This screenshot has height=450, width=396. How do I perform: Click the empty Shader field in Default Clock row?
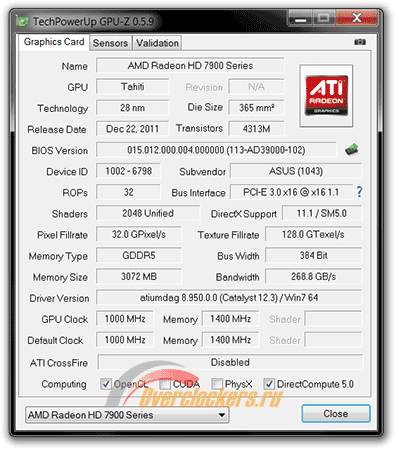(333, 340)
